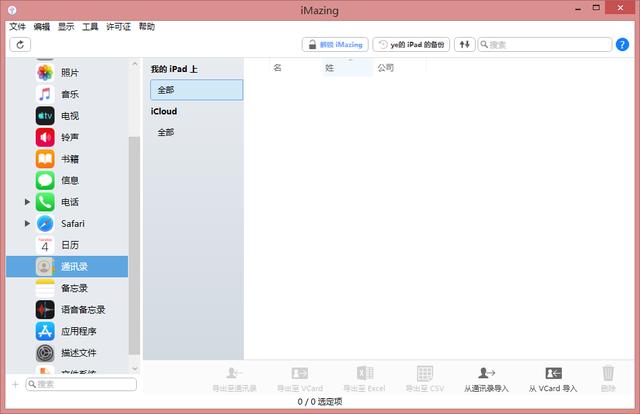Screen dimensions: 640x414
Task: Open Music (音乐) in sidebar
Action: click(67, 94)
